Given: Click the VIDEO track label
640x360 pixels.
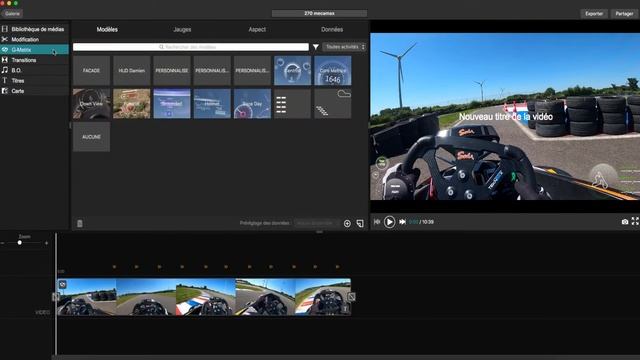Looking at the screenshot, I should pyautogui.click(x=42, y=312).
